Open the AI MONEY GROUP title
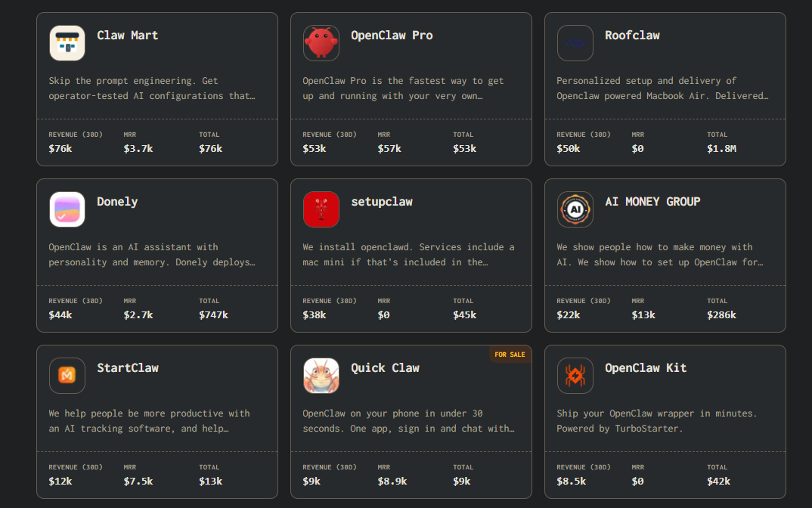 652,202
